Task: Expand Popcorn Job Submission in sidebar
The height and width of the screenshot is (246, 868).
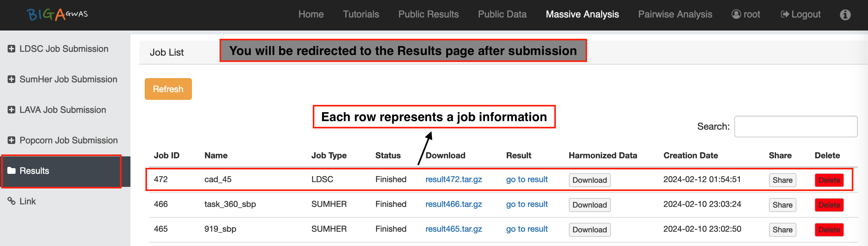Action: coord(68,140)
